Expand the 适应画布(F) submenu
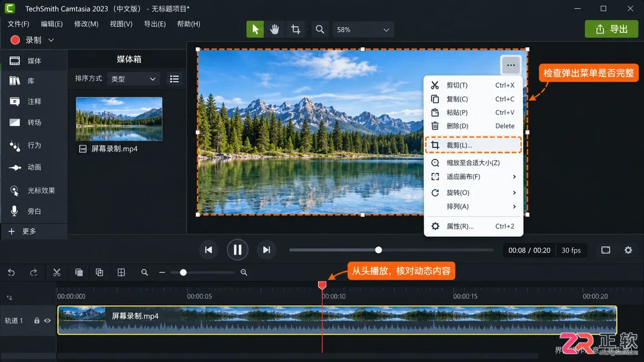The height and width of the screenshot is (362, 644). 473,176
